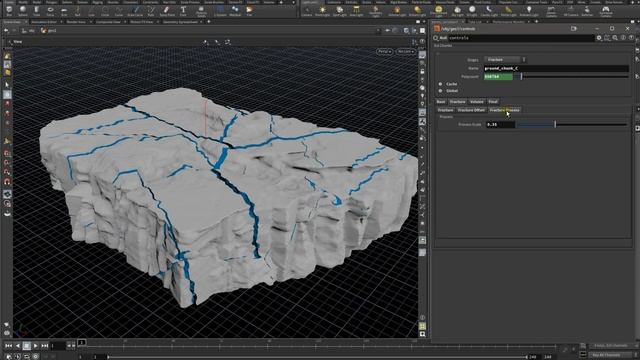Select the Null shelf tool
Viewport: 640px width, 360px height.
point(78,11)
